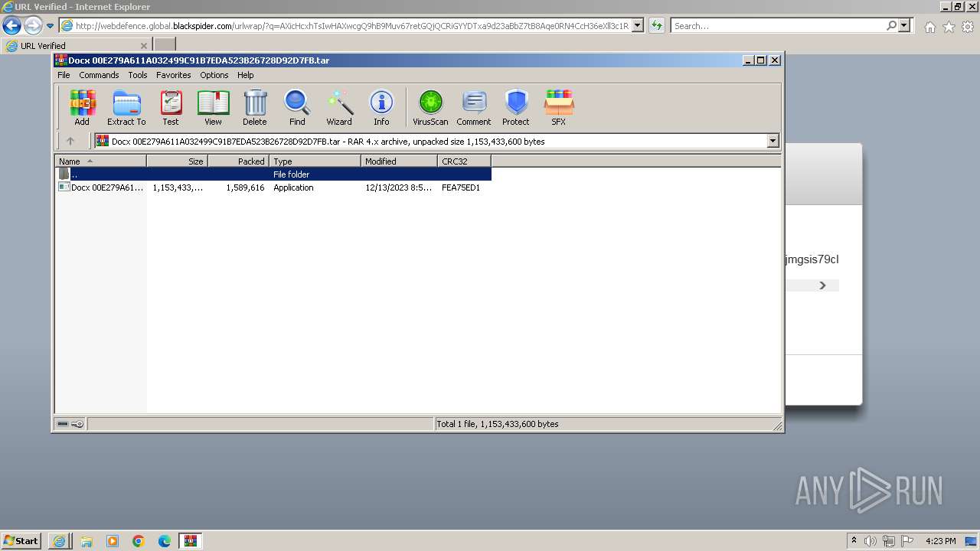Click the Extract To toolbar icon
Image resolution: width=980 pixels, height=551 pixels.
coord(126,108)
